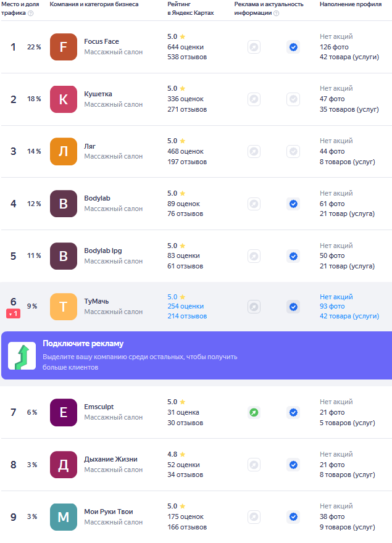Open '42 товара (услуги)' link for ТуМачь
Viewport: 392px width, 543px height.
click(x=349, y=316)
